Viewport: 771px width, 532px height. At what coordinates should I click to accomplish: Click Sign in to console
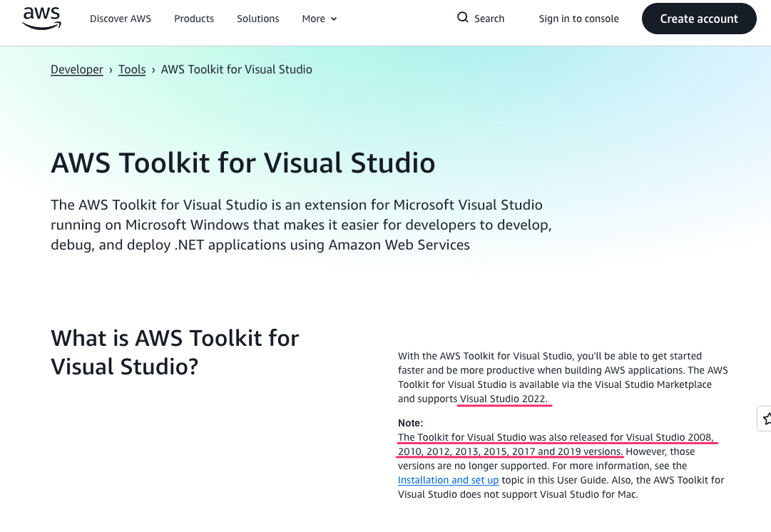578,19
